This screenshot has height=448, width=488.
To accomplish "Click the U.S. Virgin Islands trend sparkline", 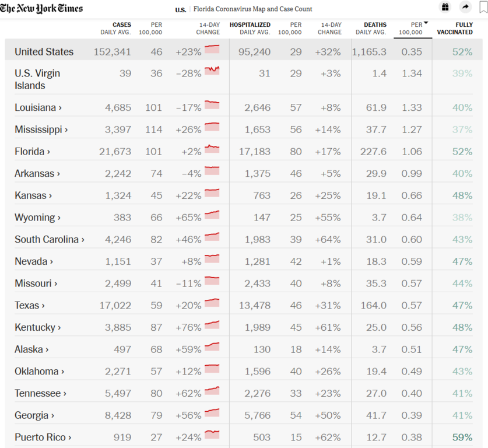I will 212,71.
